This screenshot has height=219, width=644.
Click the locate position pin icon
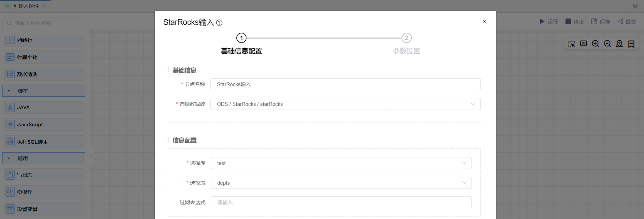619,43
